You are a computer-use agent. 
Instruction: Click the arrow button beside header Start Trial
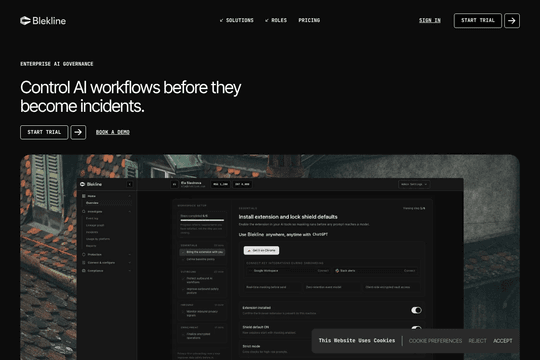(512, 21)
